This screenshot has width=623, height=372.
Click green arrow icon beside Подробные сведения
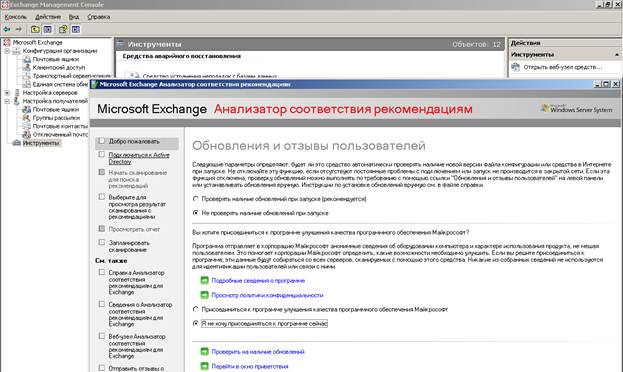click(x=204, y=281)
